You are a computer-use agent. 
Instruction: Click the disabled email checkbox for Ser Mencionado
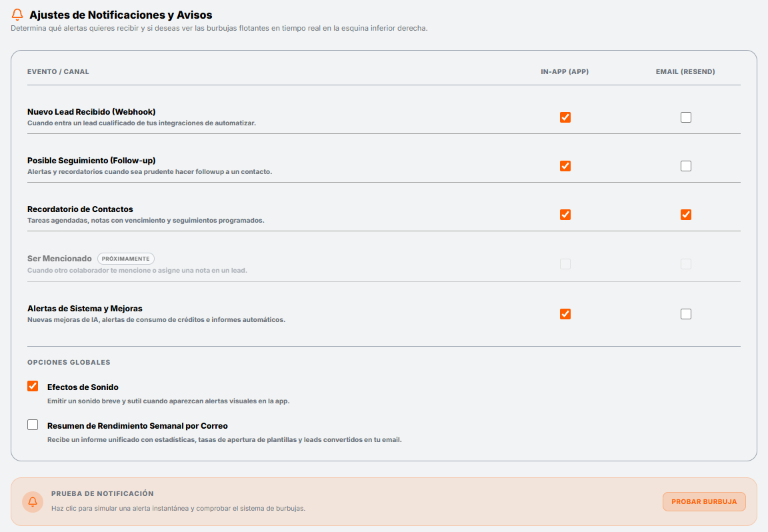[x=686, y=264]
